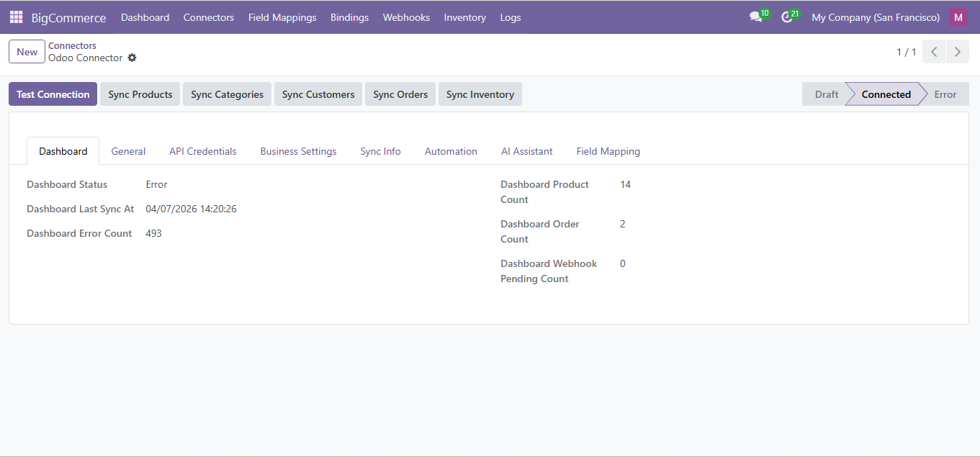Open company switcher My Company (San Francisco)

(x=875, y=17)
